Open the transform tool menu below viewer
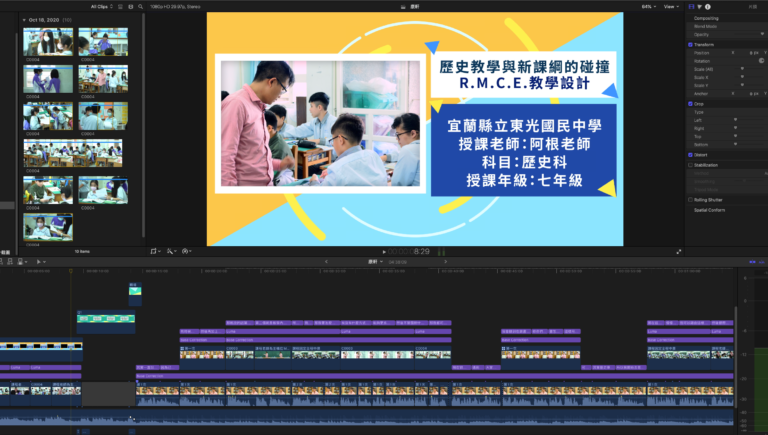 point(155,251)
